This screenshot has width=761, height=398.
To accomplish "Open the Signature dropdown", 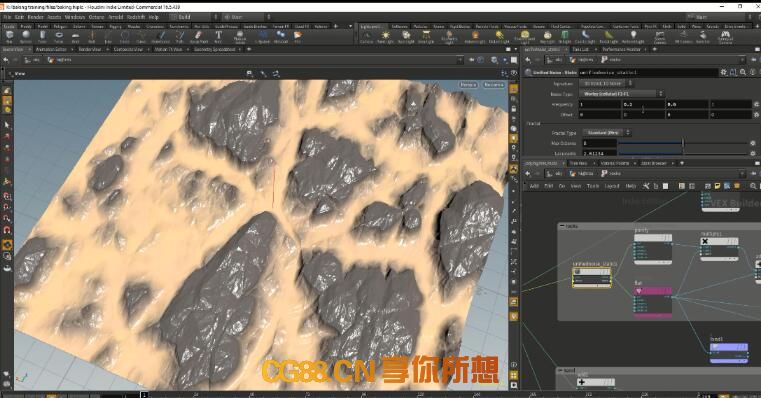I will tap(606, 83).
